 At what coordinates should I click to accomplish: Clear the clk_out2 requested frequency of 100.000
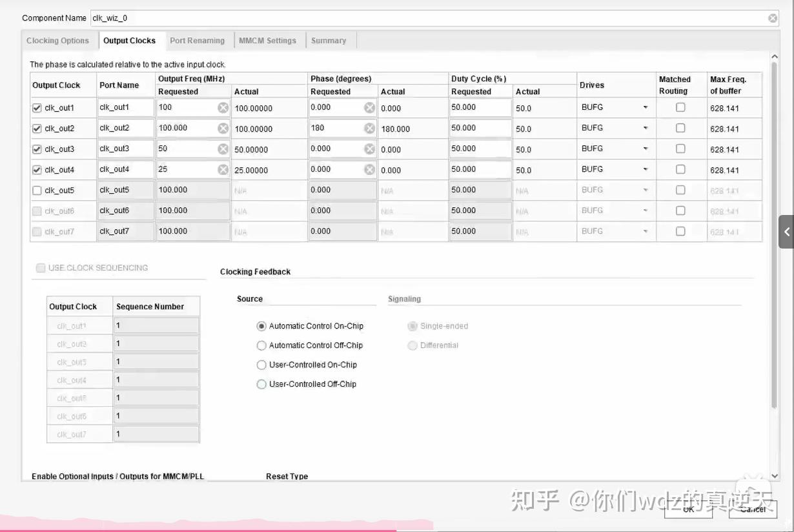(x=222, y=128)
